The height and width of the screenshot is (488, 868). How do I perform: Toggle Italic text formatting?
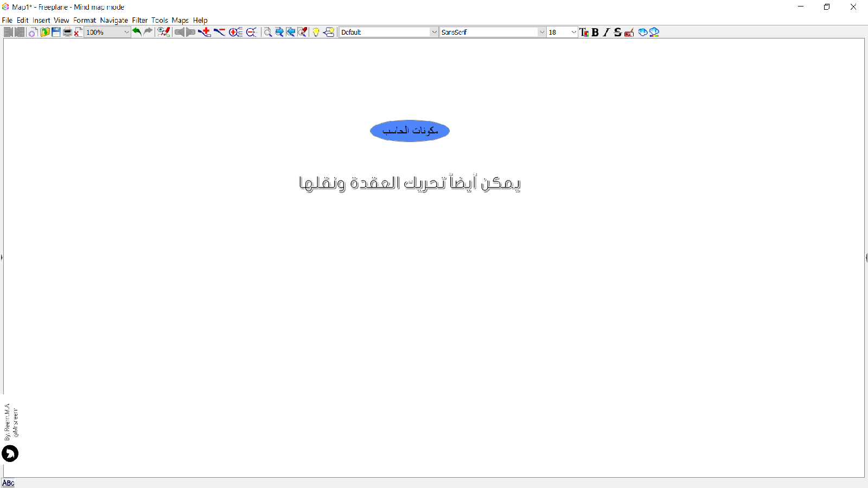(x=607, y=33)
